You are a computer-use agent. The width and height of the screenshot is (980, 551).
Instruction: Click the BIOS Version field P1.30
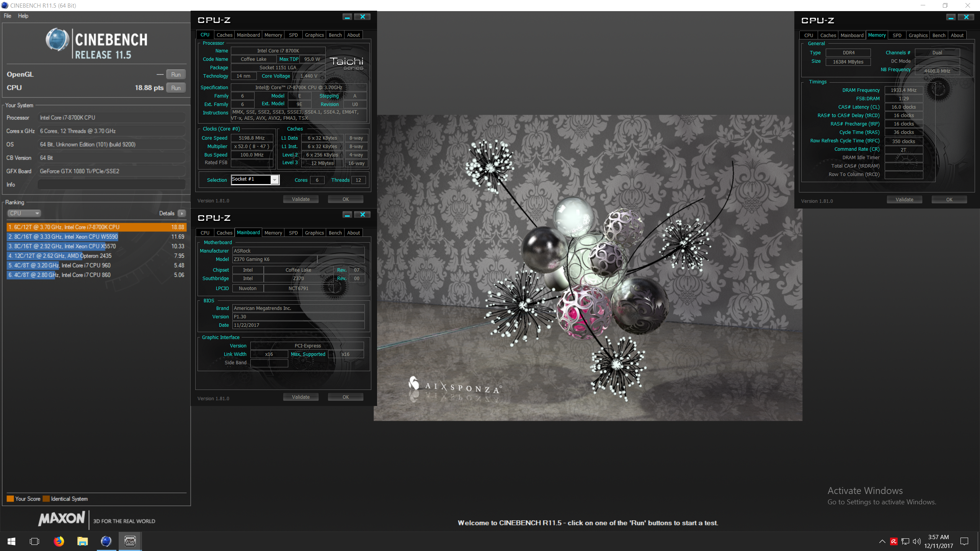[x=299, y=317]
